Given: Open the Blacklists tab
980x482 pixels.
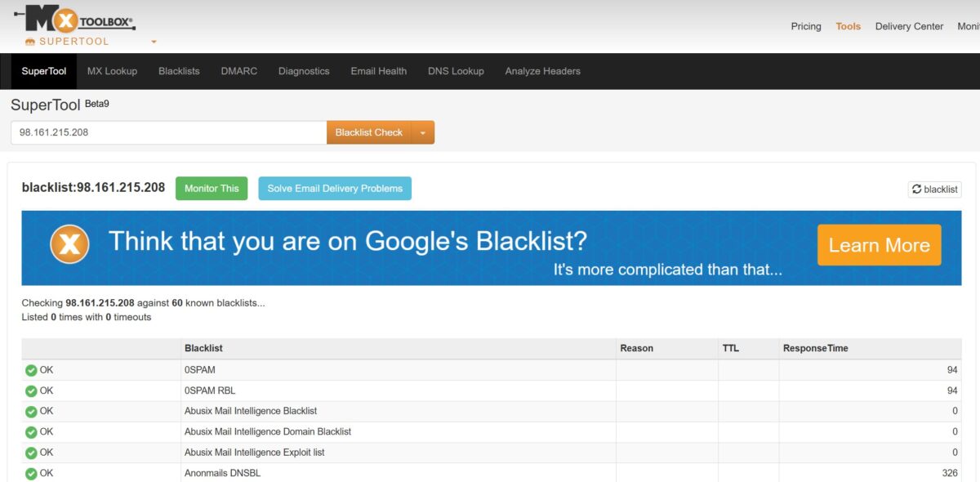Looking at the screenshot, I should click(179, 71).
